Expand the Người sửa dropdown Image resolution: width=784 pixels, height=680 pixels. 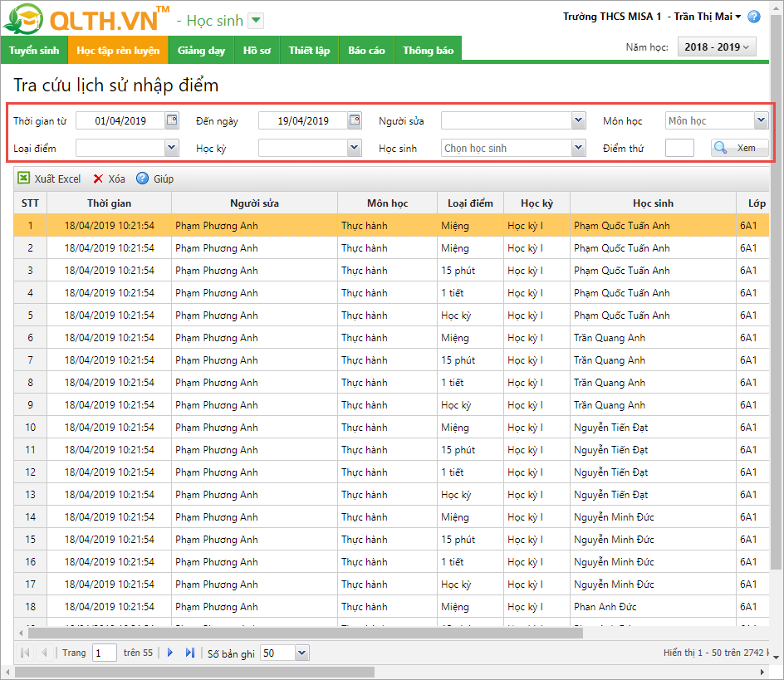pyautogui.click(x=579, y=120)
